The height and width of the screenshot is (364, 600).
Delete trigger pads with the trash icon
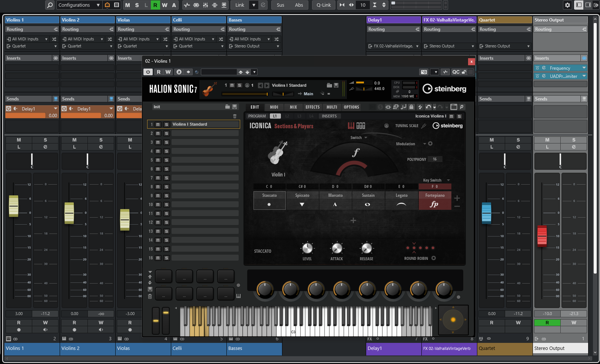click(x=150, y=296)
